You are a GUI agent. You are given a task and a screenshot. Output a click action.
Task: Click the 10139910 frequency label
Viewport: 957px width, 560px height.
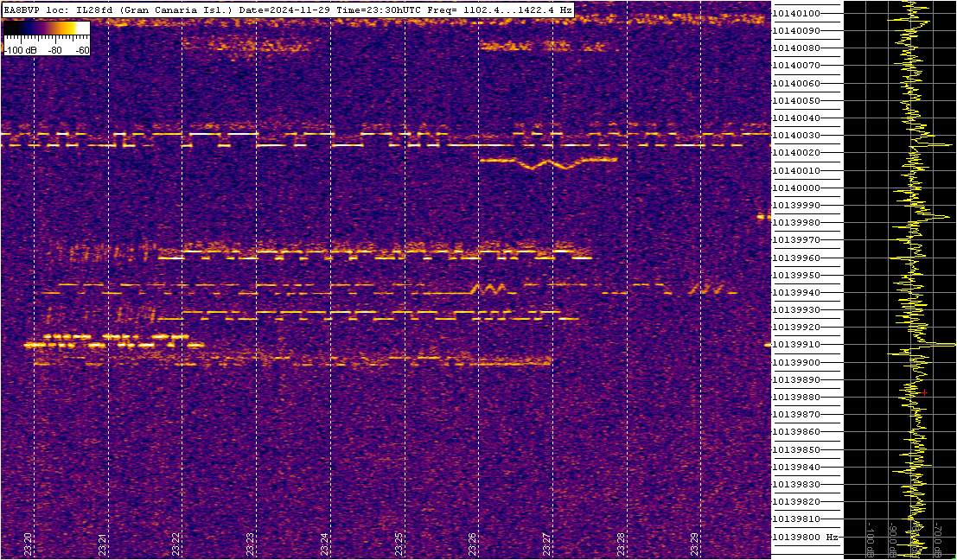coord(796,345)
